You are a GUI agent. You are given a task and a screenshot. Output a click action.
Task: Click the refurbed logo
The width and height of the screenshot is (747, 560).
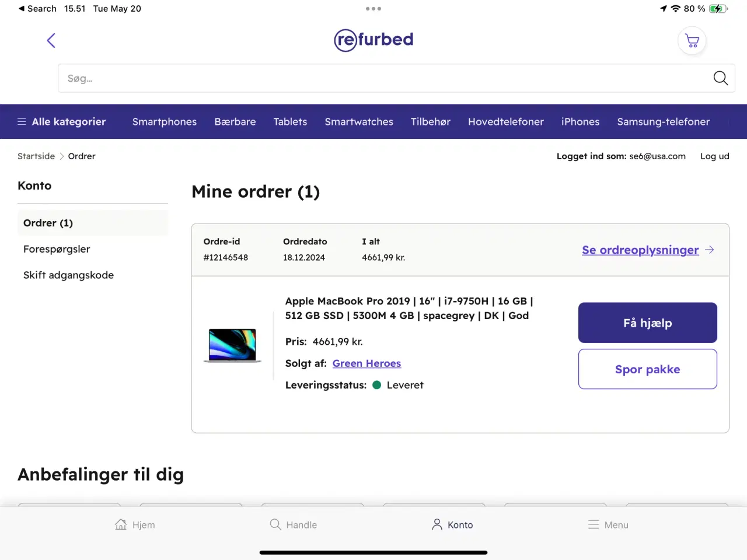[x=373, y=40]
